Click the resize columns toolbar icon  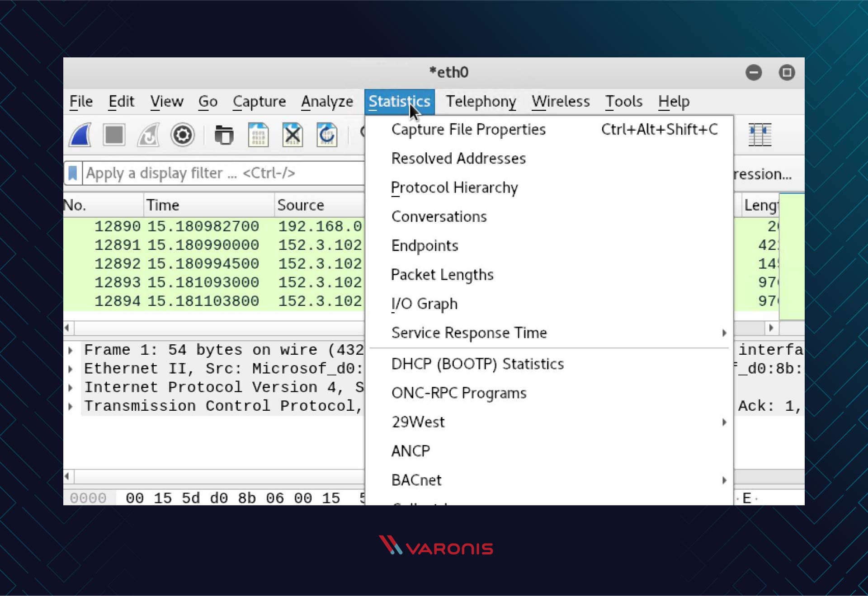click(x=759, y=135)
